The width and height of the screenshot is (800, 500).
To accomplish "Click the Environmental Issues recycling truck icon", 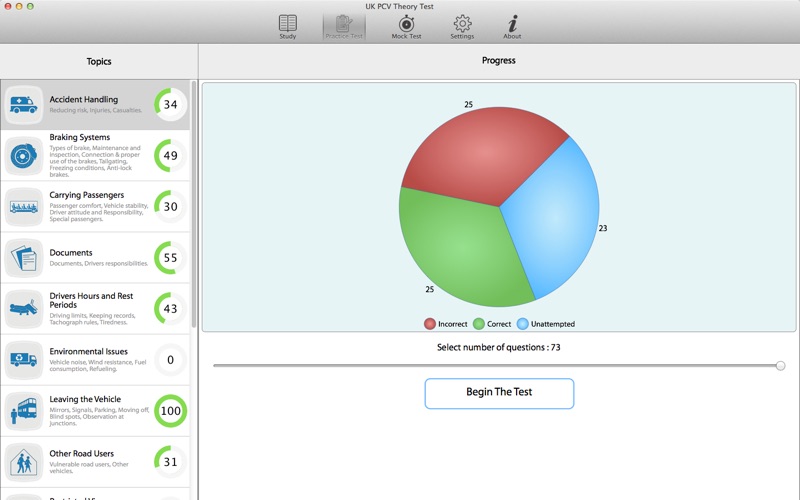I will [23, 360].
